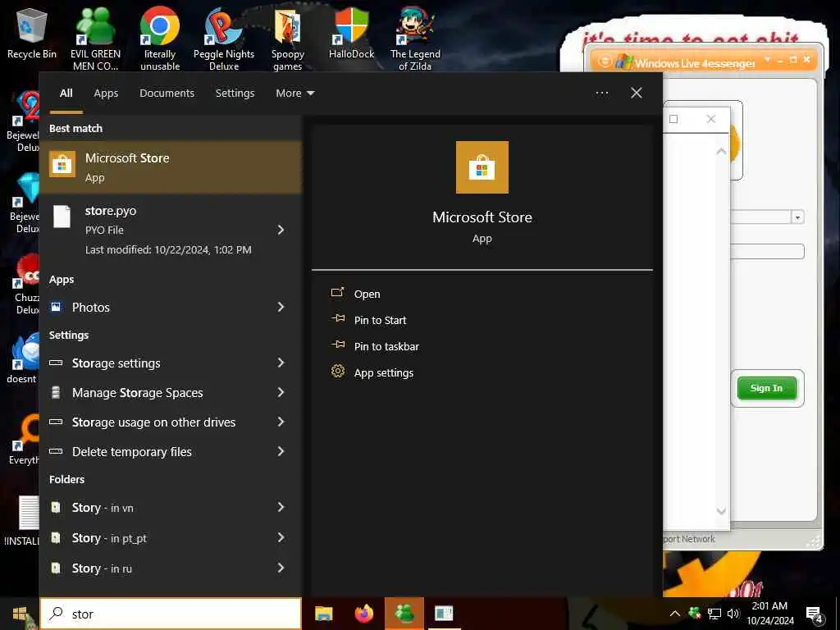Viewport: 840px width, 630px height.
Task: Close the search panel
Action: click(637, 94)
